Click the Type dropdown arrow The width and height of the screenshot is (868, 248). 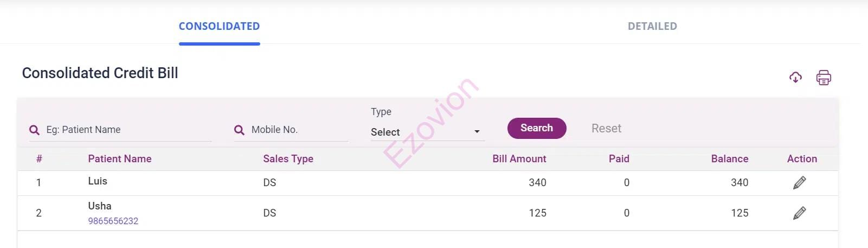tap(477, 132)
